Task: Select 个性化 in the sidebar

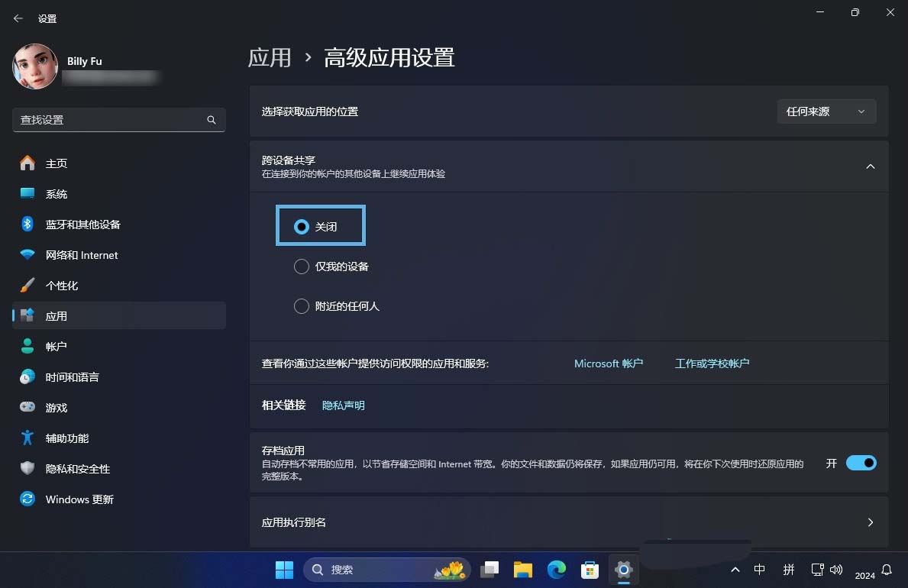Action: pos(63,285)
